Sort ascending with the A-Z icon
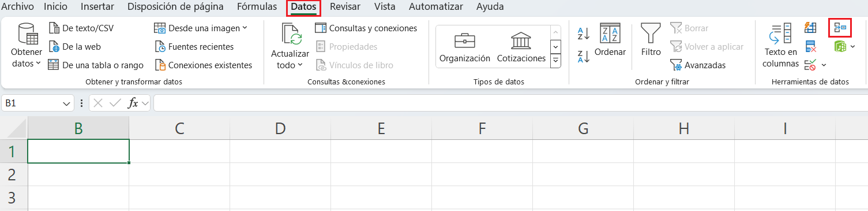The height and width of the screenshot is (211, 868). click(584, 34)
